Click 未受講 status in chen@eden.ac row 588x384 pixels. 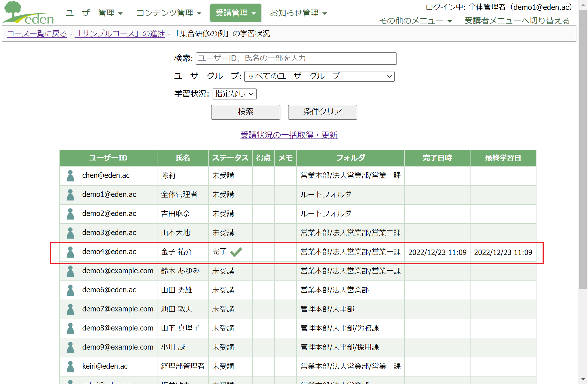point(223,176)
